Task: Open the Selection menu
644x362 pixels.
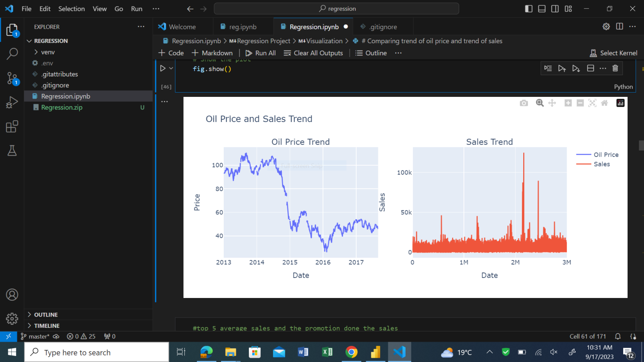Action: pyautogui.click(x=71, y=8)
